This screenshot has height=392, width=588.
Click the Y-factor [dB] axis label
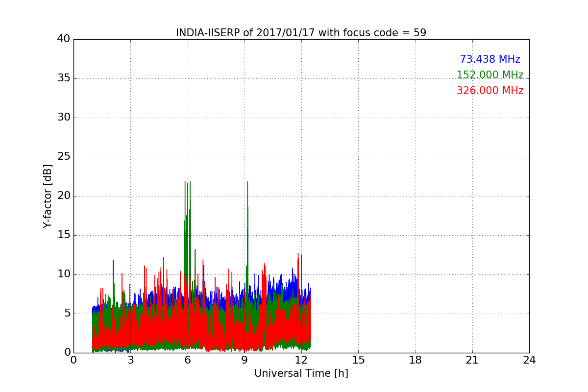pyautogui.click(x=48, y=196)
